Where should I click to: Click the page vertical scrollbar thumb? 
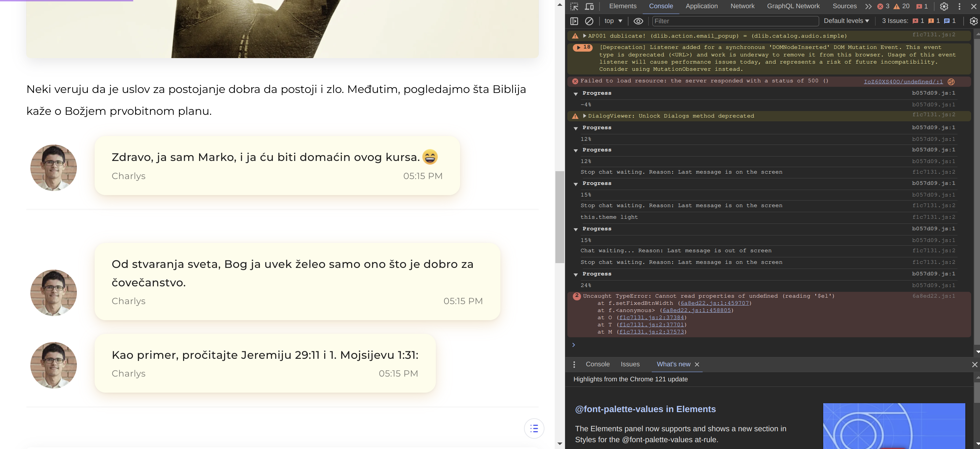559,217
